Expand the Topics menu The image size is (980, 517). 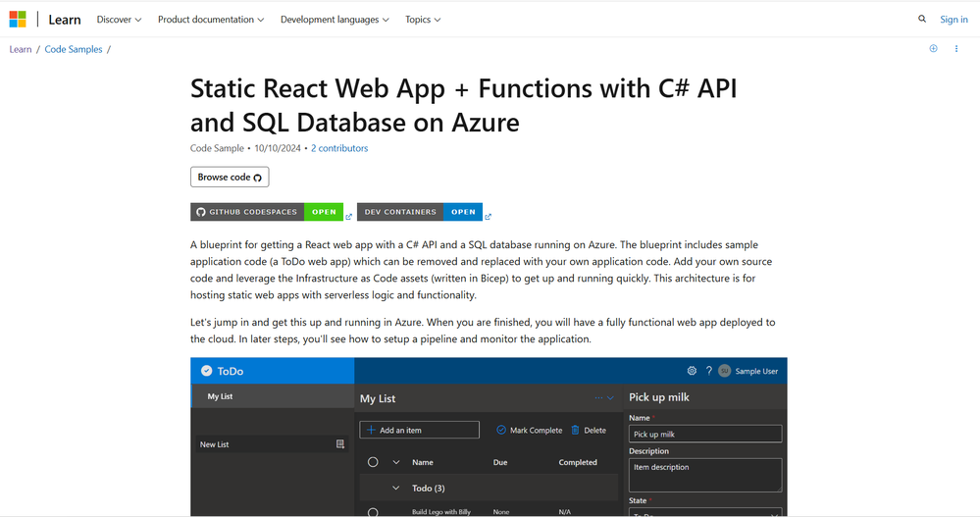pyautogui.click(x=423, y=20)
